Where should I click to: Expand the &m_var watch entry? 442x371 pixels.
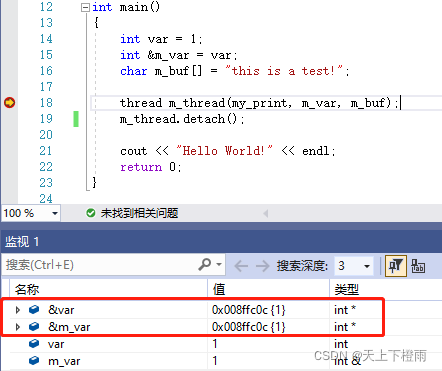18,327
